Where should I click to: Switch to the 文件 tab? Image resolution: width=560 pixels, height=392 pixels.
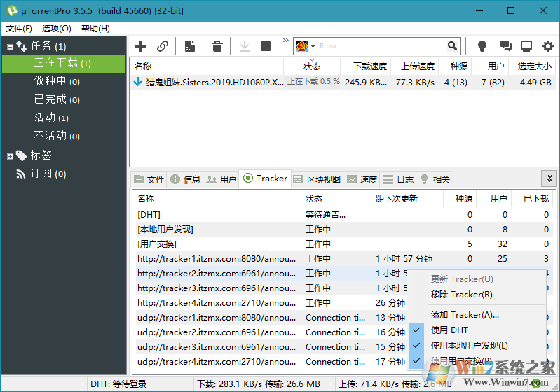pos(149,179)
